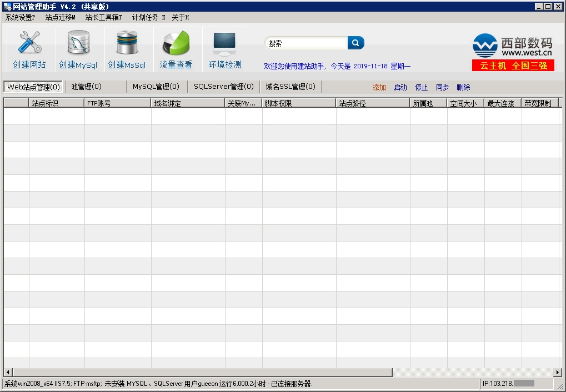Open the 站长工具箱 menu

pos(103,17)
